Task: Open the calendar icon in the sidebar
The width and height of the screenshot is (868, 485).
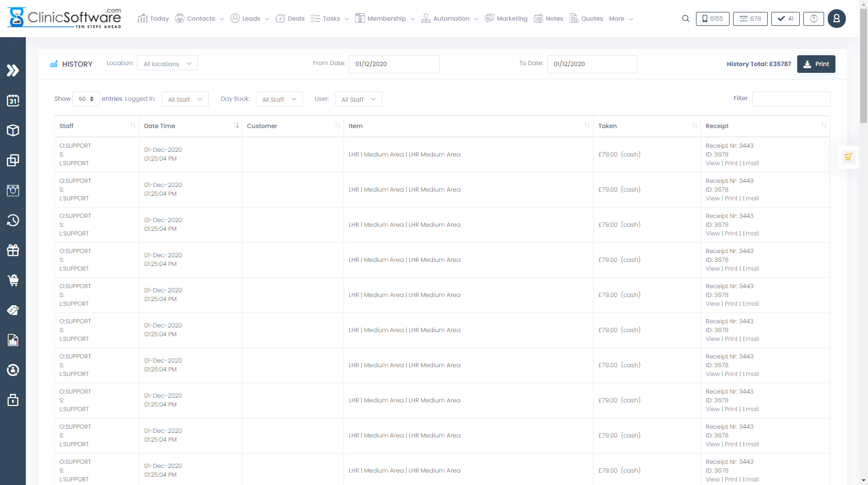Action: (13, 100)
